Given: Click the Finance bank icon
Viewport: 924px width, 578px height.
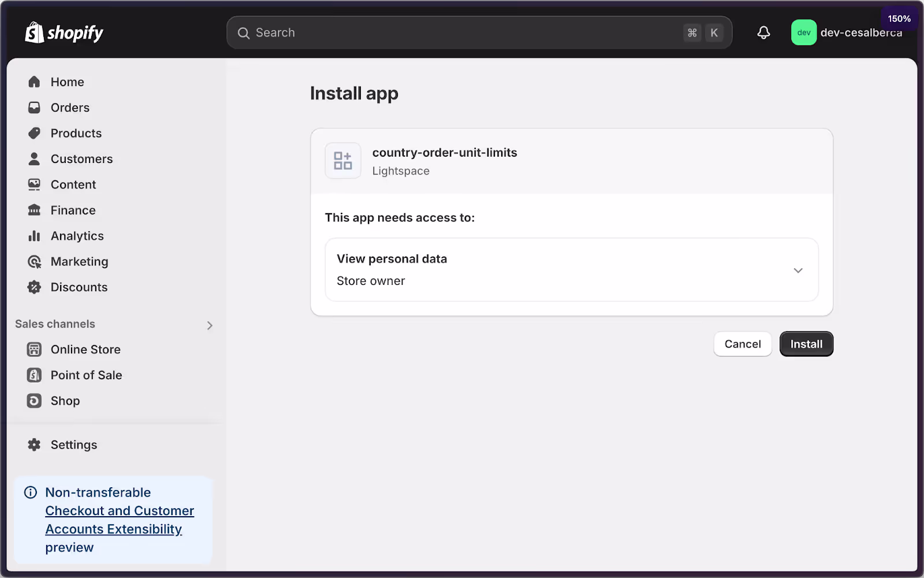Looking at the screenshot, I should (x=34, y=210).
